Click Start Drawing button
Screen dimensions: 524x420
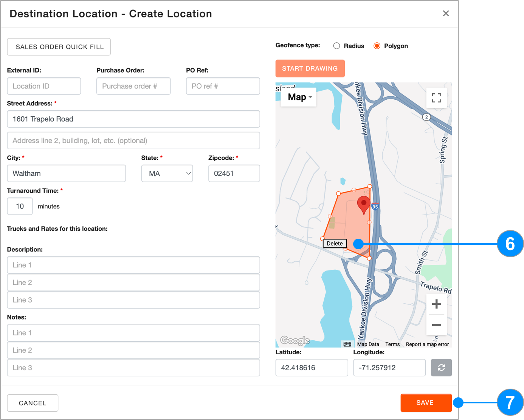coord(310,68)
